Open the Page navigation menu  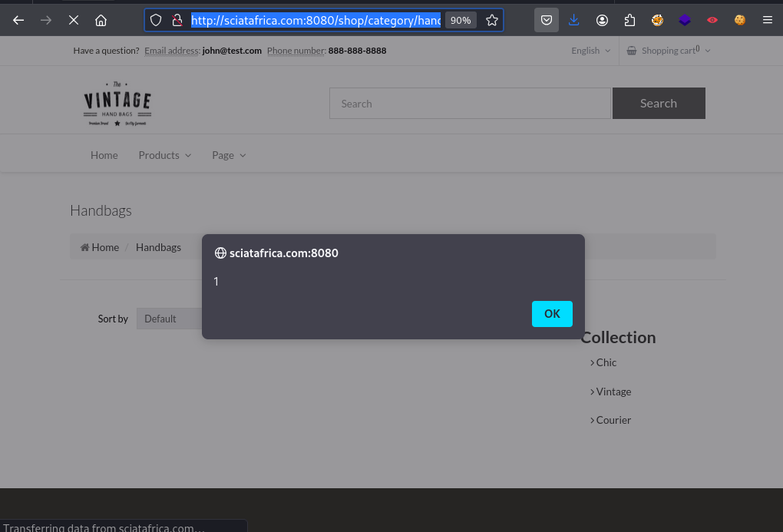click(x=229, y=155)
